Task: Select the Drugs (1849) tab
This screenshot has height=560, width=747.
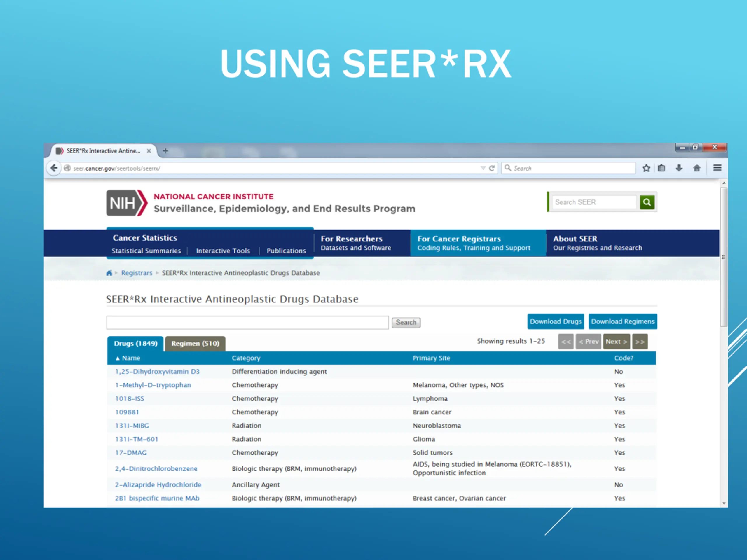Action: coord(135,344)
